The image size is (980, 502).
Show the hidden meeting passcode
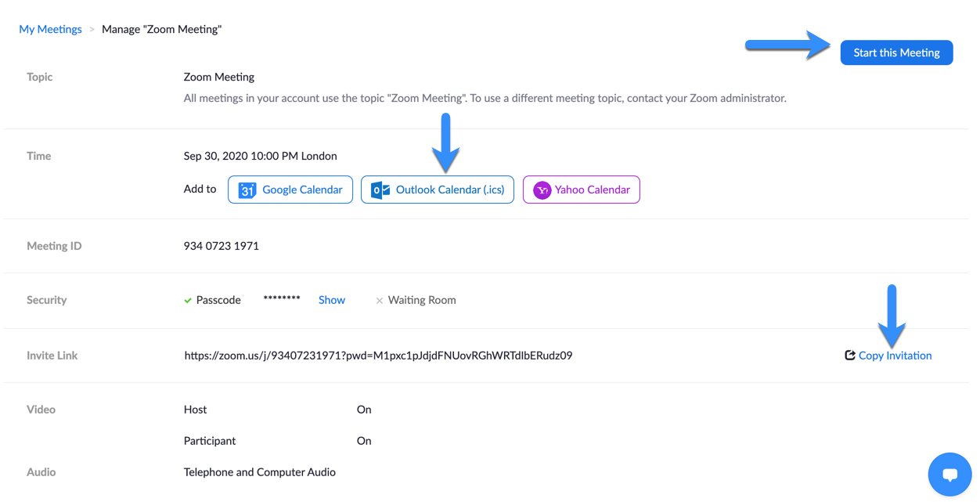[x=331, y=299]
